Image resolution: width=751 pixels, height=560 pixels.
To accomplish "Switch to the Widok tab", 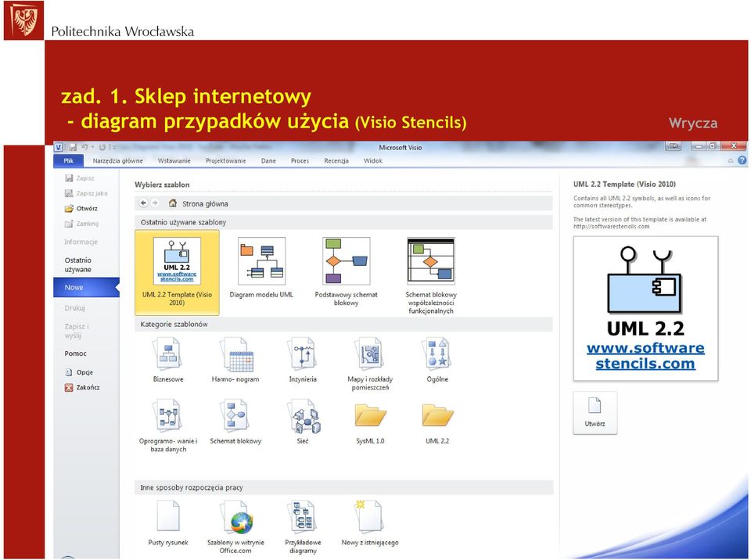I will [372, 161].
